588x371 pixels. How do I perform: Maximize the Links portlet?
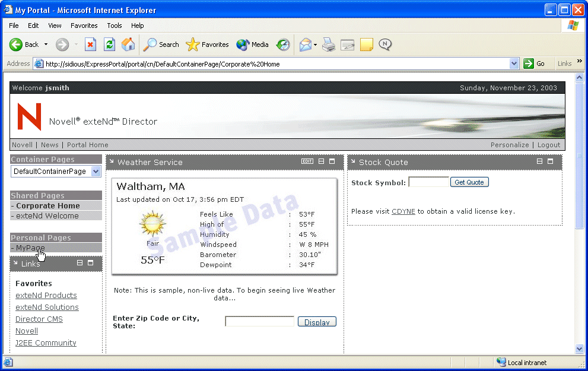pyautogui.click(x=90, y=263)
